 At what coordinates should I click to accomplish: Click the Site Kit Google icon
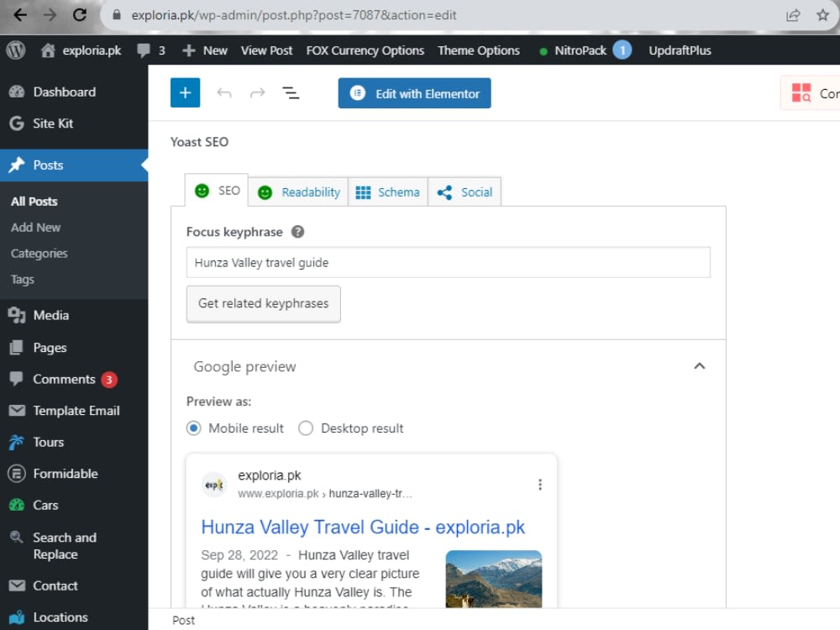17,123
